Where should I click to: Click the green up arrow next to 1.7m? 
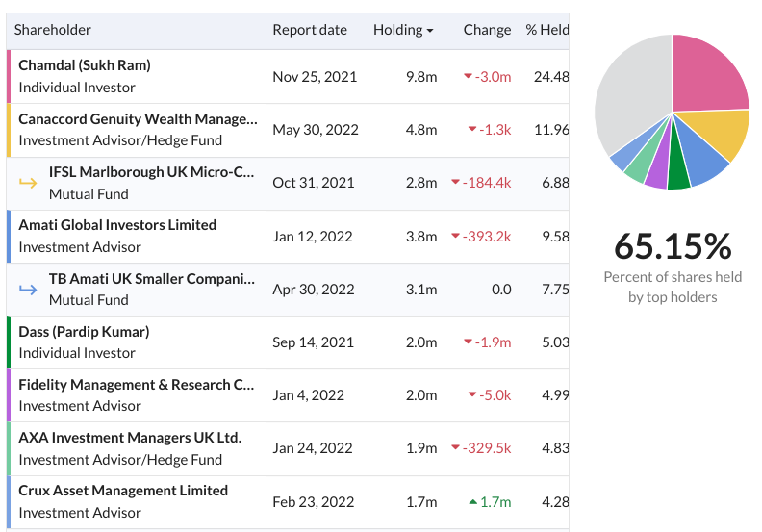coord(472,501)
